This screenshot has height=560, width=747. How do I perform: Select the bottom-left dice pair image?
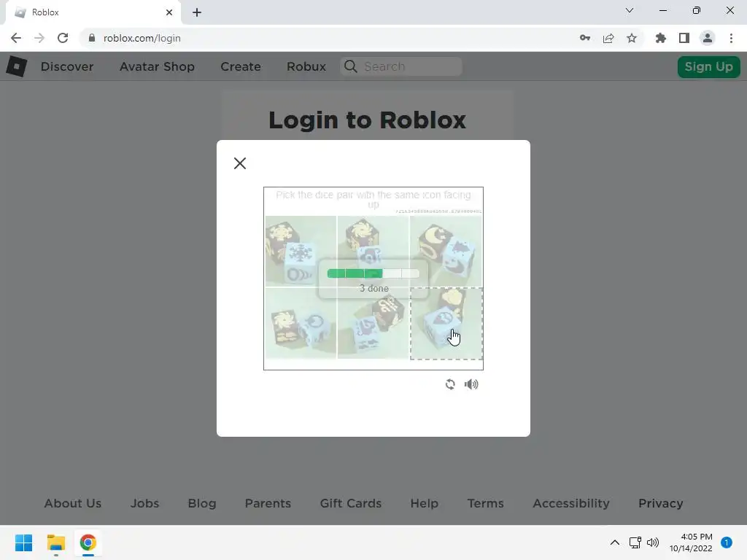301,323
